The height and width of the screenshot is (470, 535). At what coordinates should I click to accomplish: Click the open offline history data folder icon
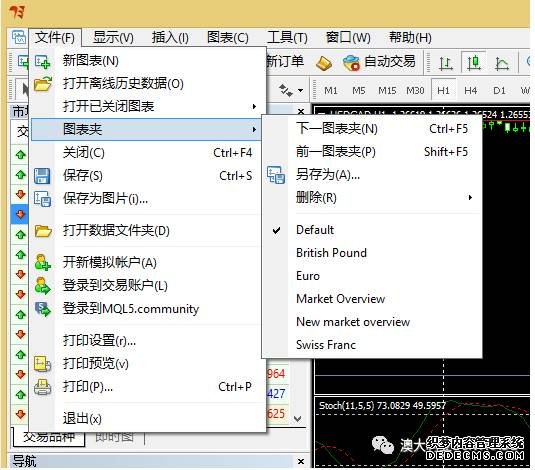pos(43,84)
